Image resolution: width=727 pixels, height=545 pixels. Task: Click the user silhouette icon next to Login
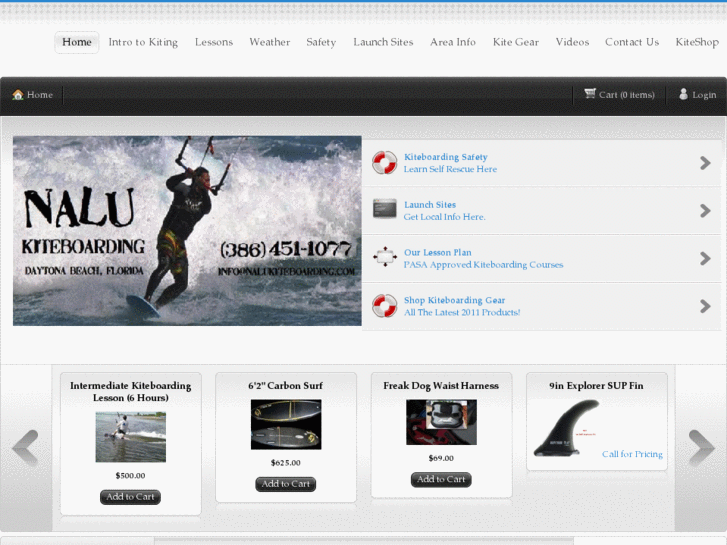pyautogui.click(x=683, y=94)
